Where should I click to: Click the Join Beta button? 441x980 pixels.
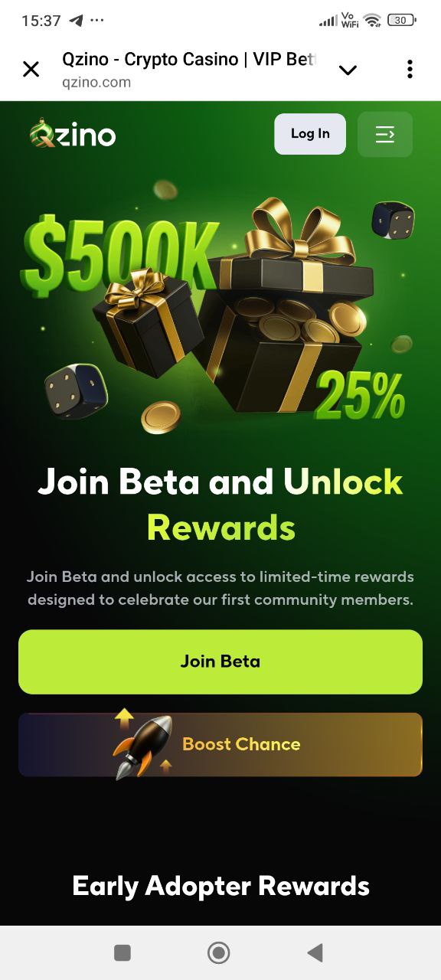[x=220, y=661]
